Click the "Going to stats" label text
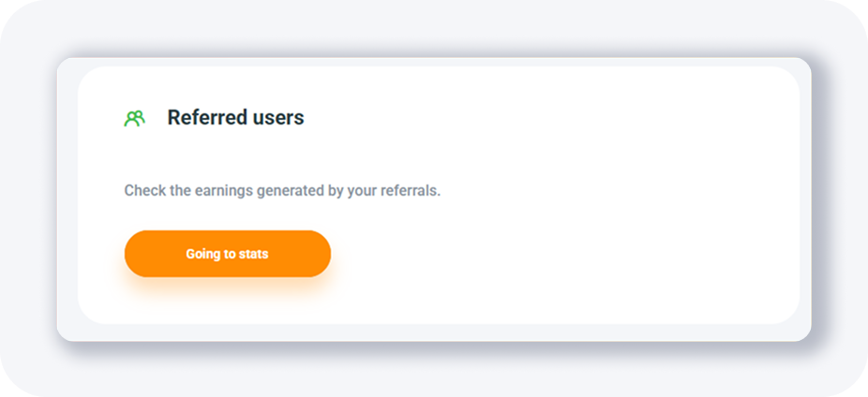868x397 pixels. 227,254
